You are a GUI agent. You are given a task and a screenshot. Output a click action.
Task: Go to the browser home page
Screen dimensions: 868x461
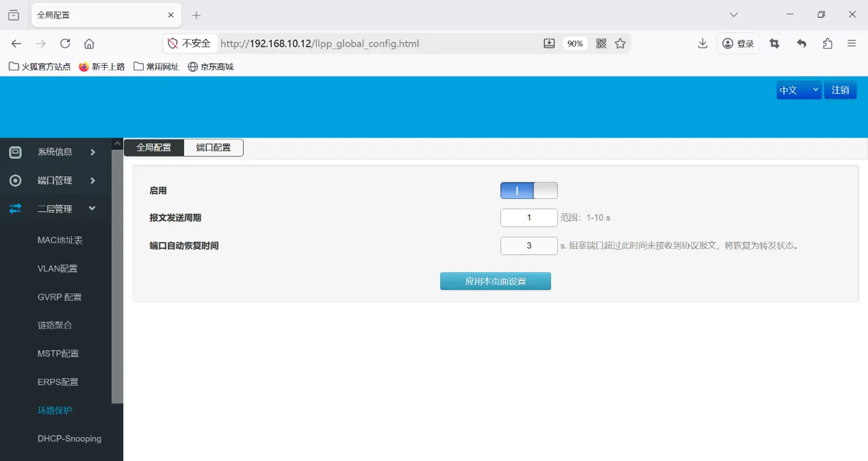pos(89,44)
